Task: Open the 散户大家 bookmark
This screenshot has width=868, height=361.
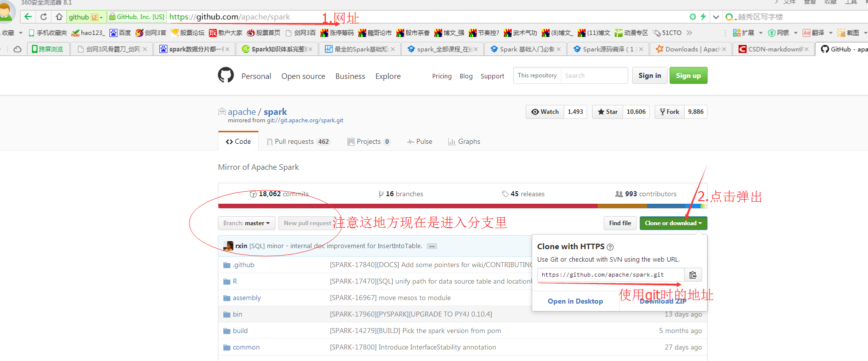Action: (225, 32)
